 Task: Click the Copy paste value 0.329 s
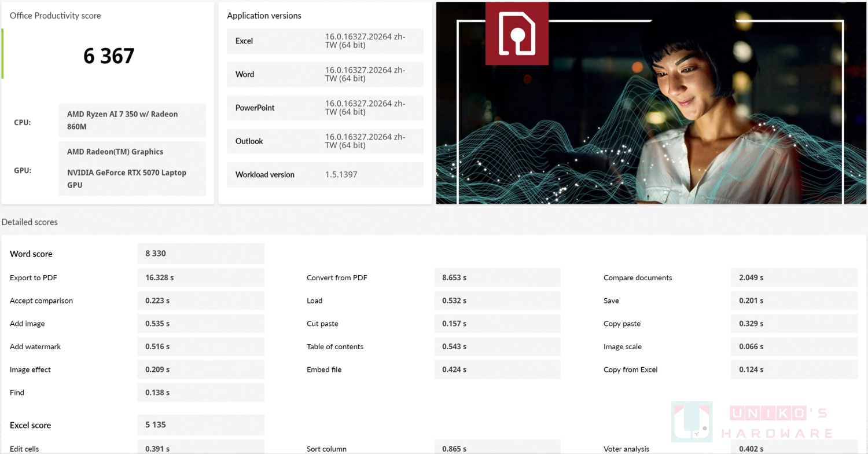pyautogui.click(x=795, y=324)
